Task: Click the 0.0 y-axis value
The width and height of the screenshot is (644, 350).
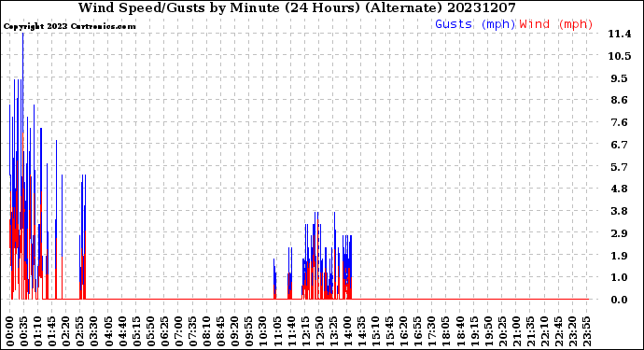Action: (x=620, y=300)
